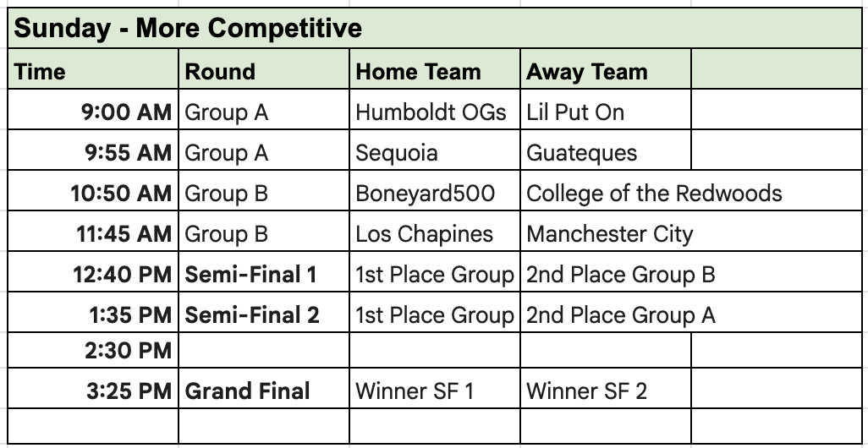Click the Manchester City cell

(609, 234)
